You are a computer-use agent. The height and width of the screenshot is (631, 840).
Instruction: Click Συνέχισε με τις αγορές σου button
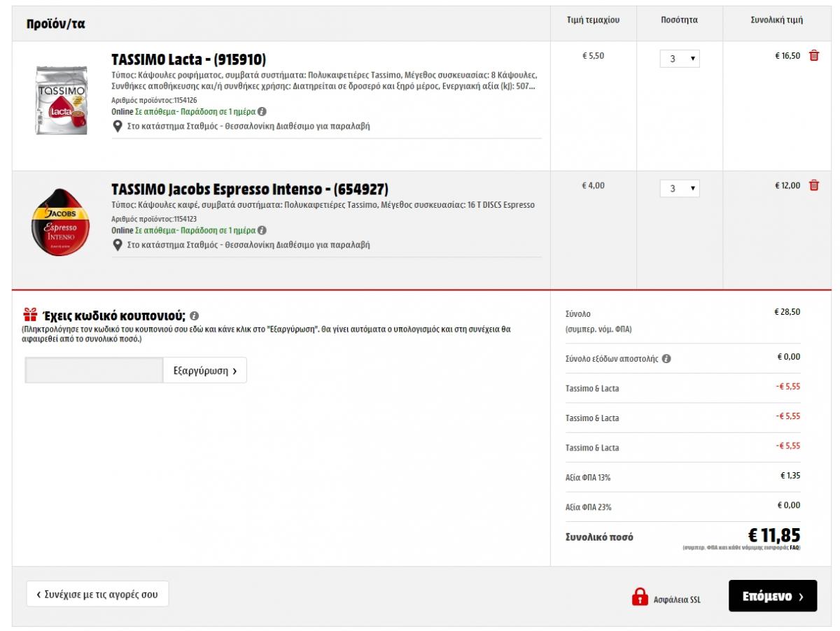coord(97,595)
